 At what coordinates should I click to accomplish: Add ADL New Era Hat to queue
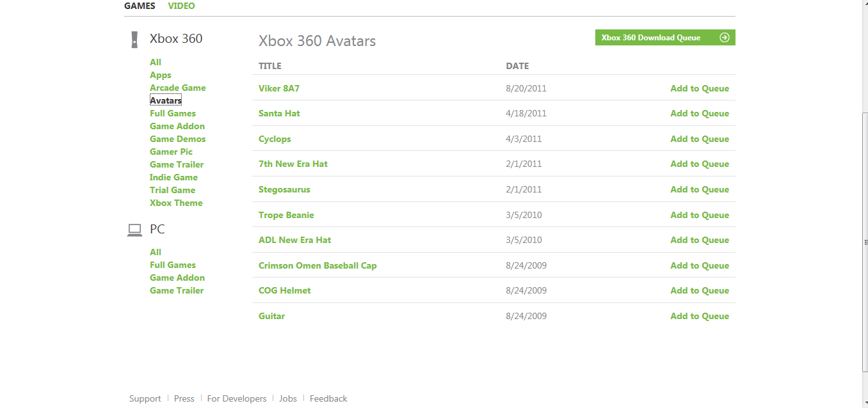coord(700,240)
